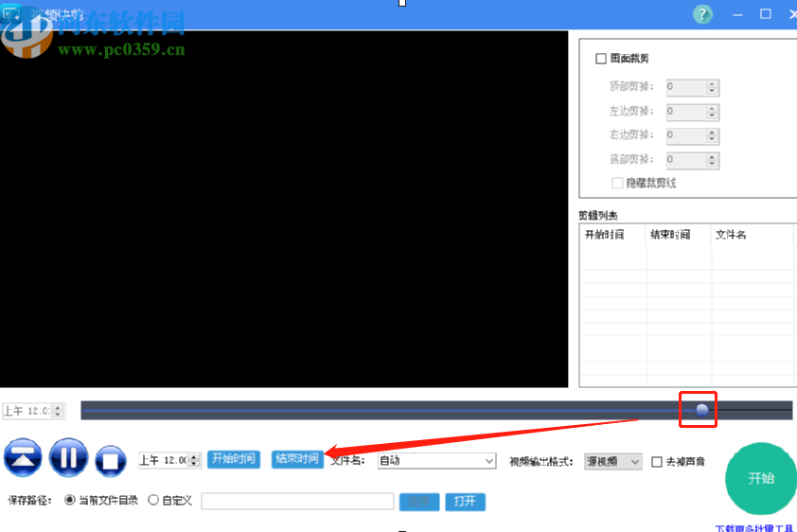
Task: Enable the 画面裁剪 checkbox
Action: coord(601,59)
